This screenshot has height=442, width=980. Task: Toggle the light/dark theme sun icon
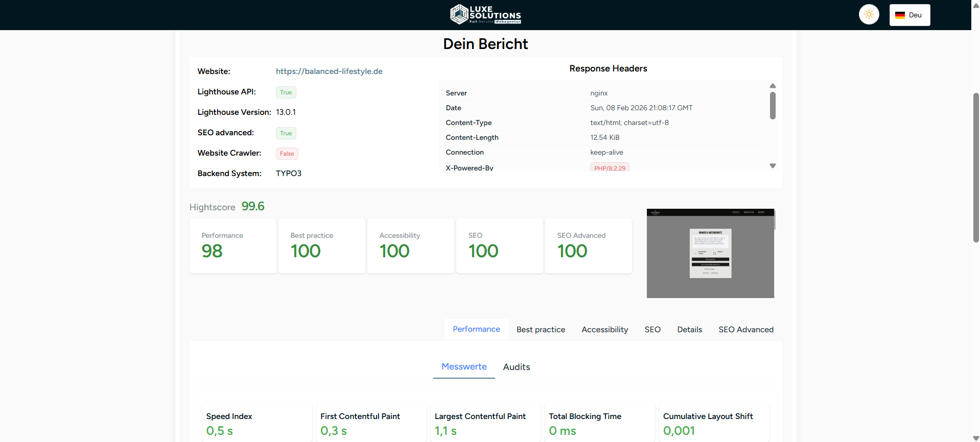pyautogui.click(x=869, y=15)
